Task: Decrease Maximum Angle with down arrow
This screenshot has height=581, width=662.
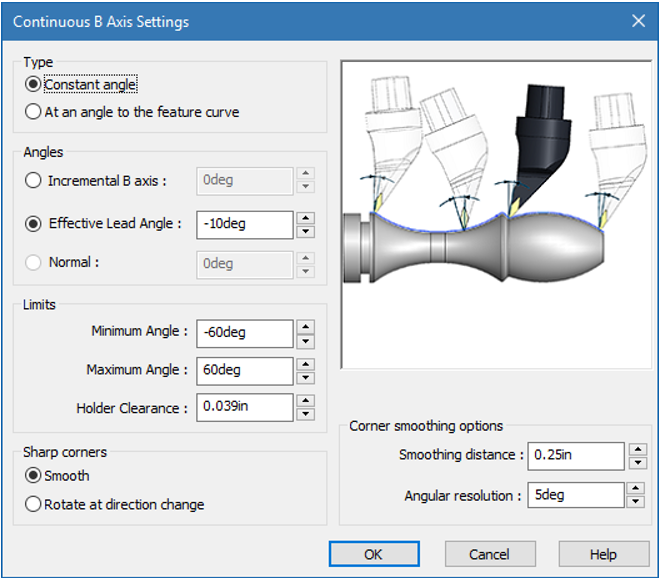Action: click(306, 378)
